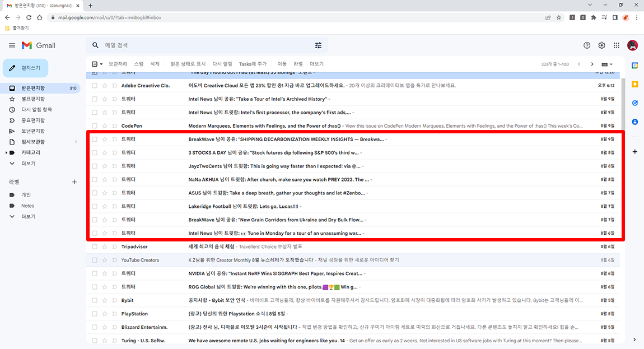Go to older messages page arrow
The height and width of the screenshot is (349, 644).
coord(592,64)
